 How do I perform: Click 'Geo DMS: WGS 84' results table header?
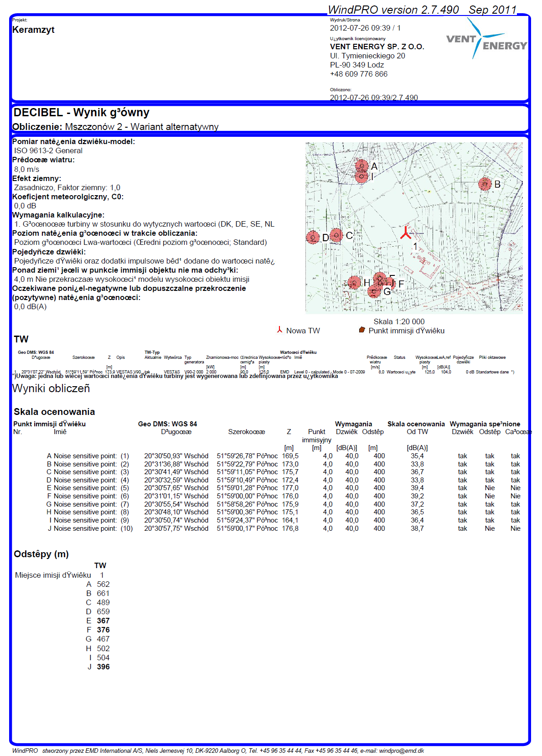167,424
